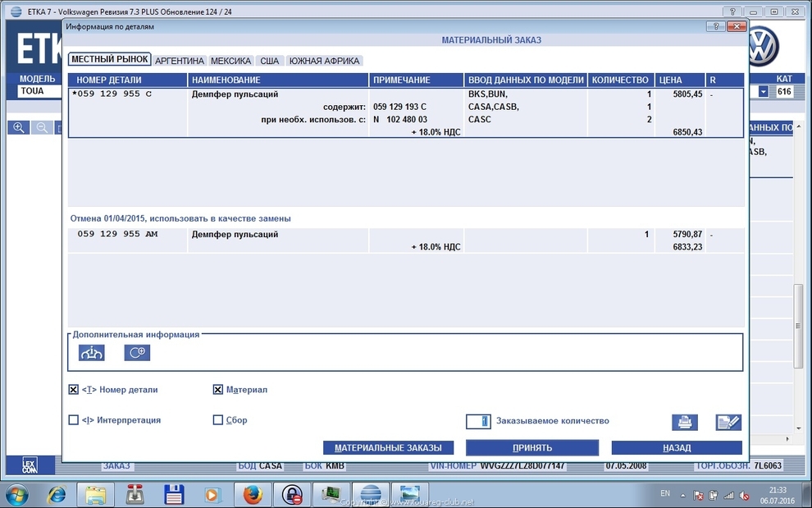Viewport: 812px width, 508px height.
Task: Click the ПРИНЯТЬ button
Action: [532, 448]
